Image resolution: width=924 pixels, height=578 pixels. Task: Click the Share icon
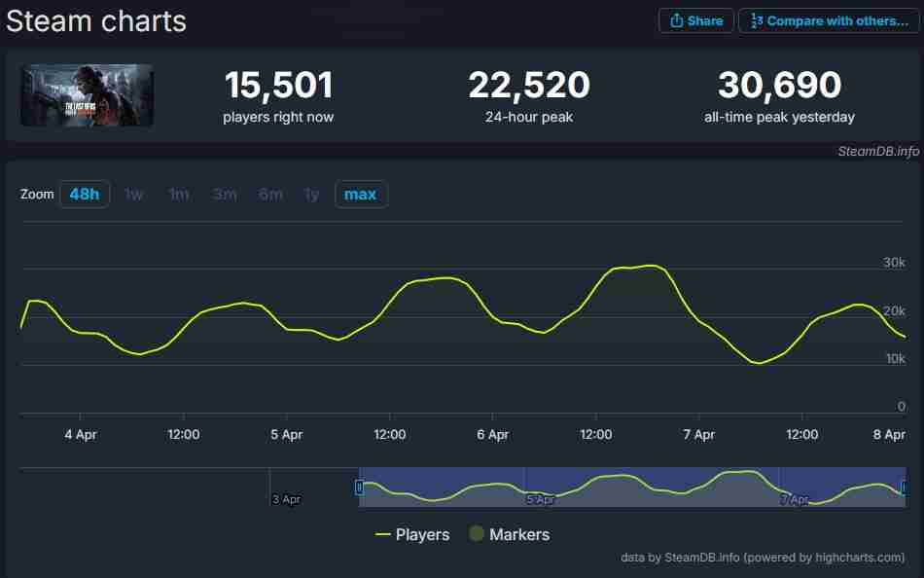pos(678,20)
